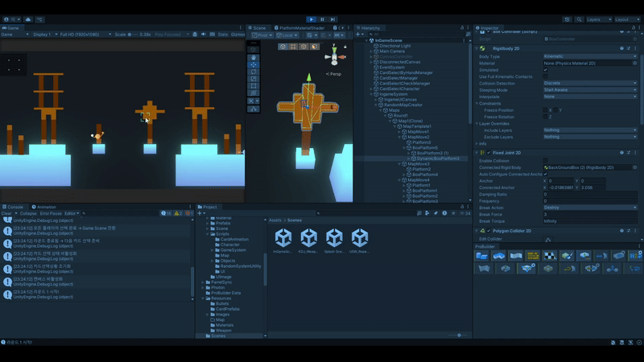Image resolution: width=644 pixels, height=362 pixels.
Task: Toggle the Simulated checkbox in Rigidbody 2D
Action: tap(546, 70)
